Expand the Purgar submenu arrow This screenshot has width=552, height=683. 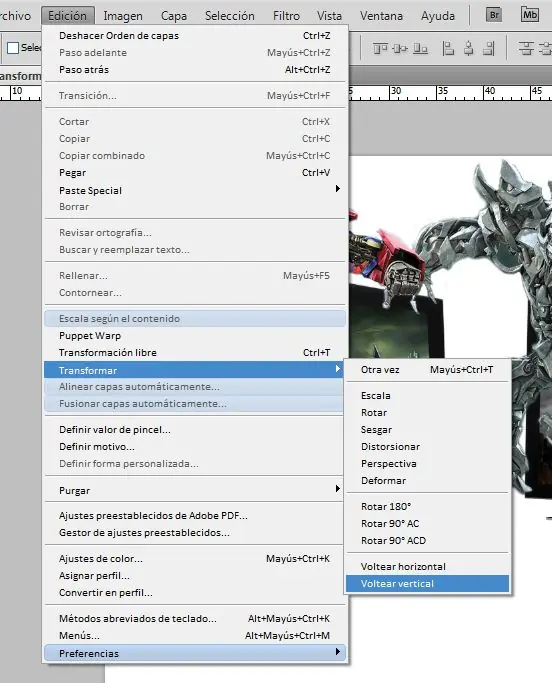click(338, 489)
